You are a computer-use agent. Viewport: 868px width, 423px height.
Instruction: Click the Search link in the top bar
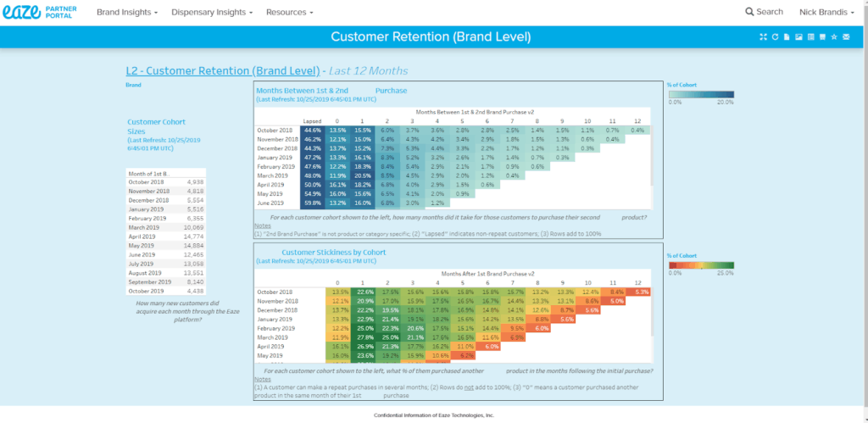[764, 12]
